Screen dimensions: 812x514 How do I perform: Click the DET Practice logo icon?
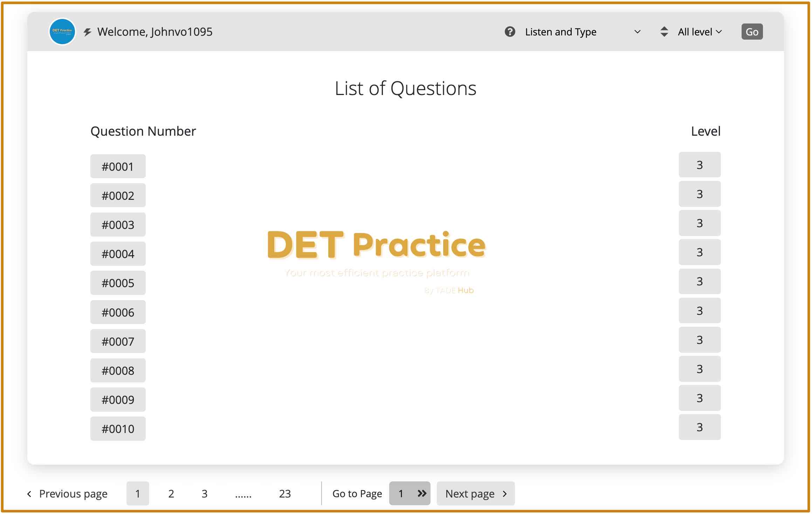click(x=61, y=32)
